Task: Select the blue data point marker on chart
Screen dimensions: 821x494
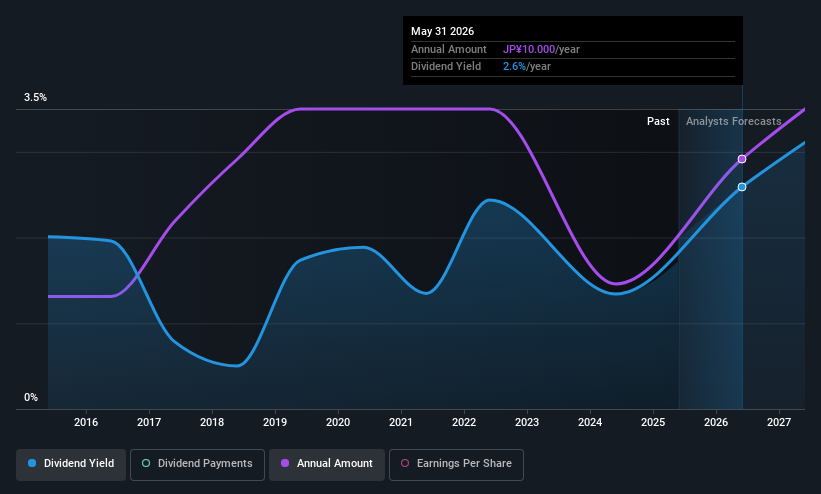Action: tap(742, 187)
